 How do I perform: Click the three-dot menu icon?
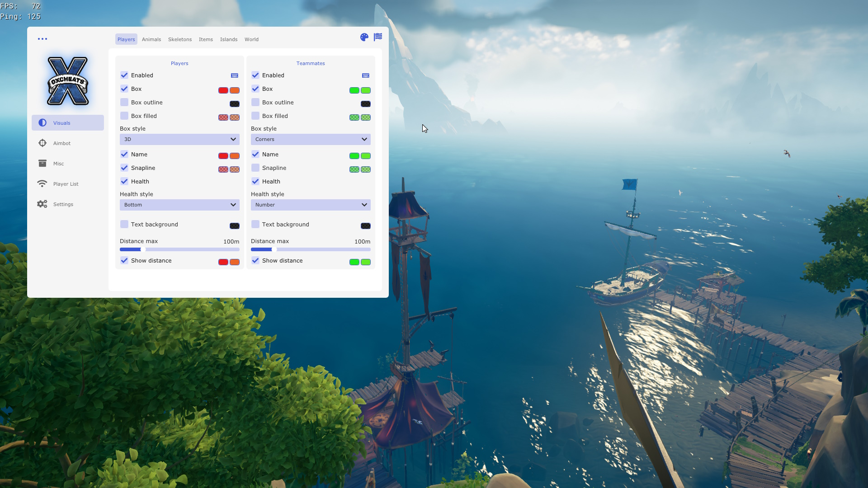pos(42,39)
